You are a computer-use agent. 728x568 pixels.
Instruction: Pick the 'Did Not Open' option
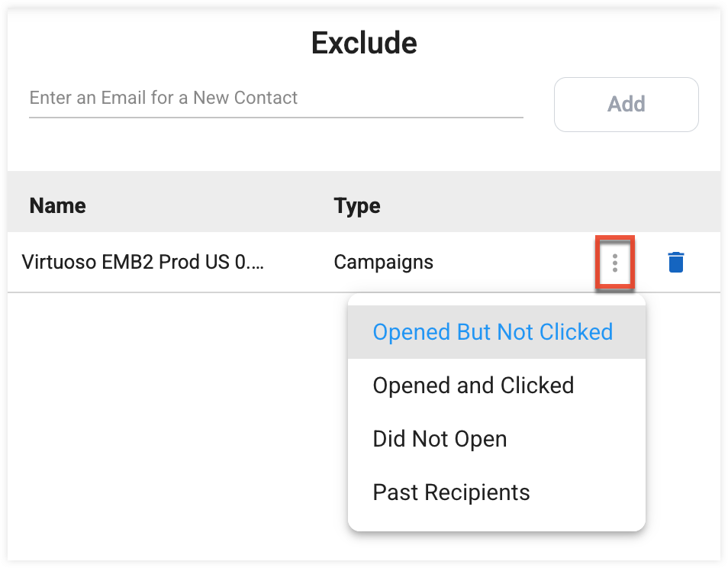[x=496, y=439]
